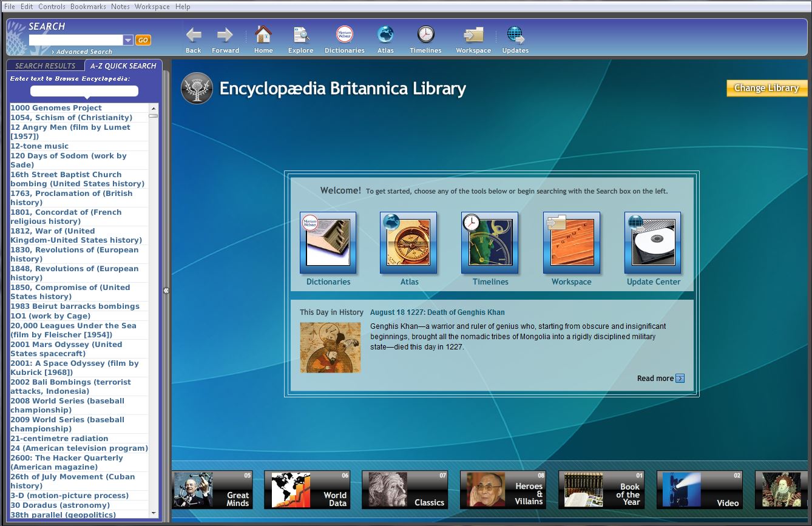
Task: Open the search history dropdown arrow
Action: click(127, 39)
